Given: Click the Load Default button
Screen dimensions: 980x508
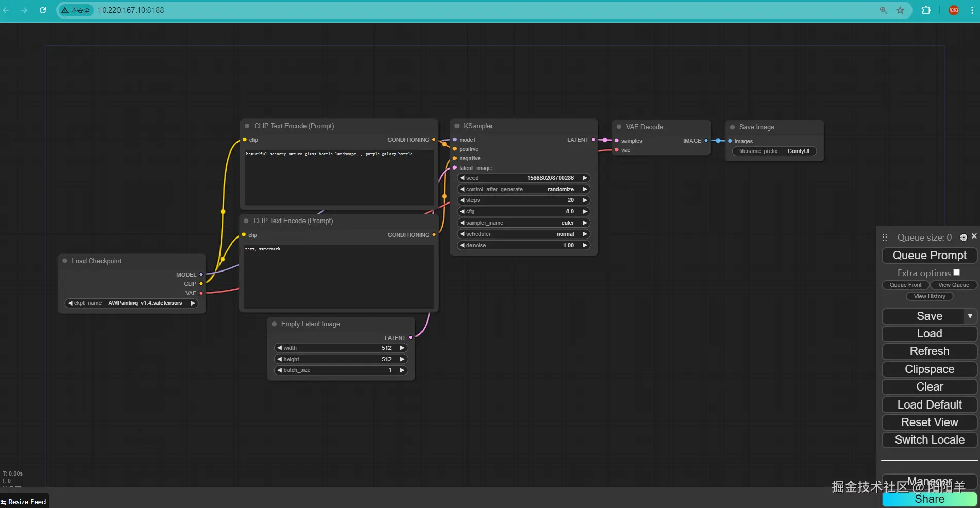Looking at the screenshot, I should (930, 405).
